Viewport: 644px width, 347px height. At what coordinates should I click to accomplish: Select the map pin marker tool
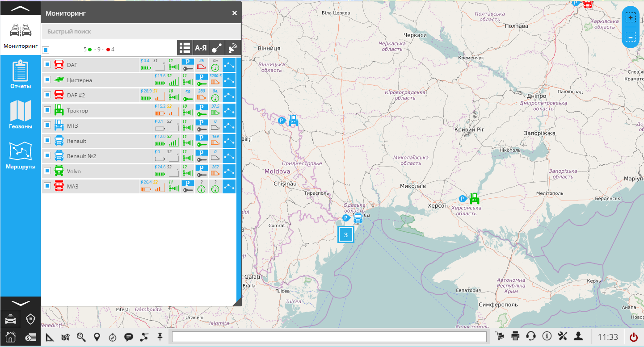(x=97, y=337)
